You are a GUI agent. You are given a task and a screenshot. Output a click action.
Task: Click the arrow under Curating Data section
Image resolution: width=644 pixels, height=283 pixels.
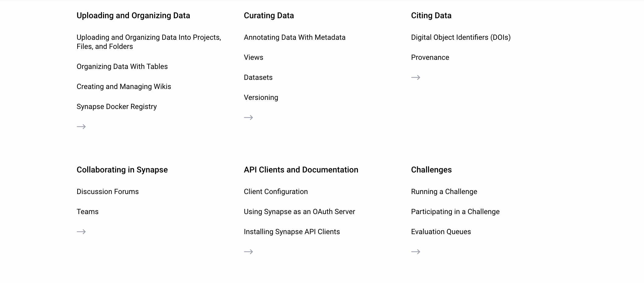248,118
